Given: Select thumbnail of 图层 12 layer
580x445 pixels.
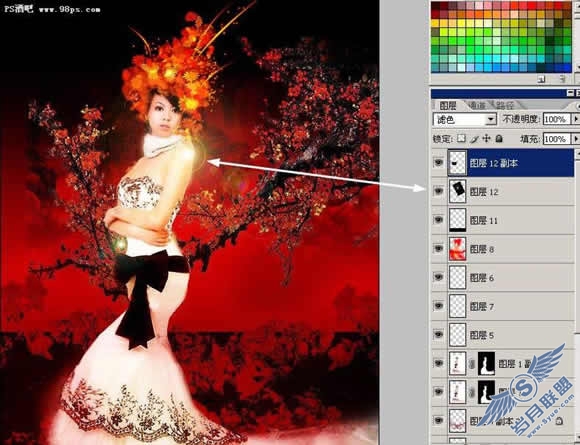Looking at the screenshot, I should click(x=457, y=191).
